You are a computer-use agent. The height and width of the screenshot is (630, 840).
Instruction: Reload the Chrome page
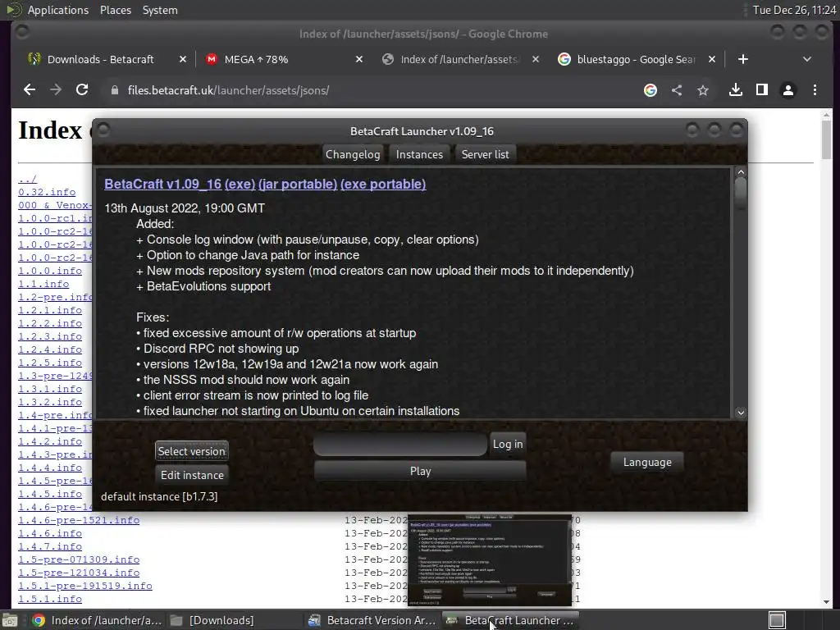point(82,89)
